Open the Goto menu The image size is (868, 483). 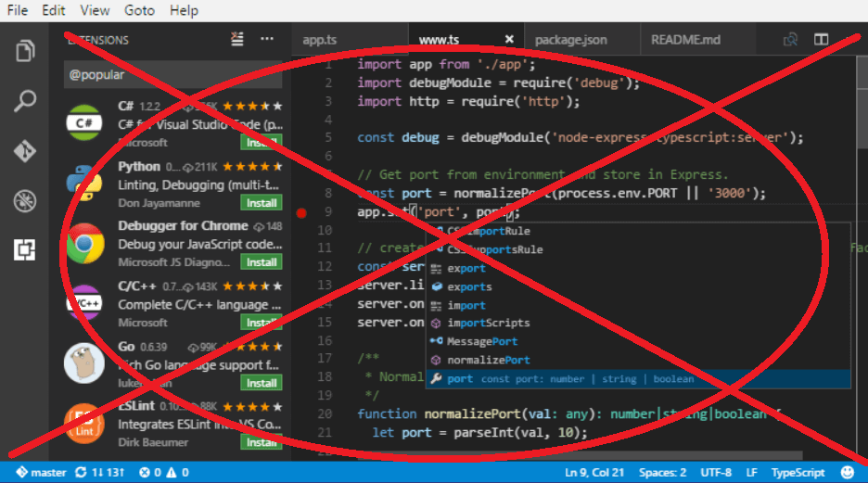[x=139, y=10]
